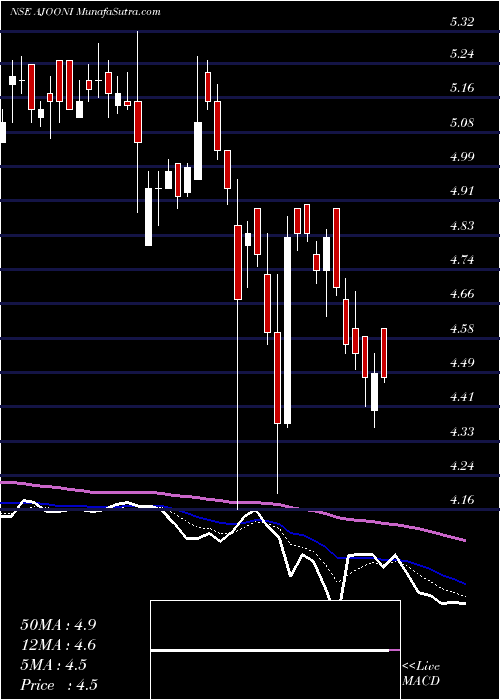The image size is (500, 700).
Task: Click the 4.83 price axis label
Action: [461, 225]
